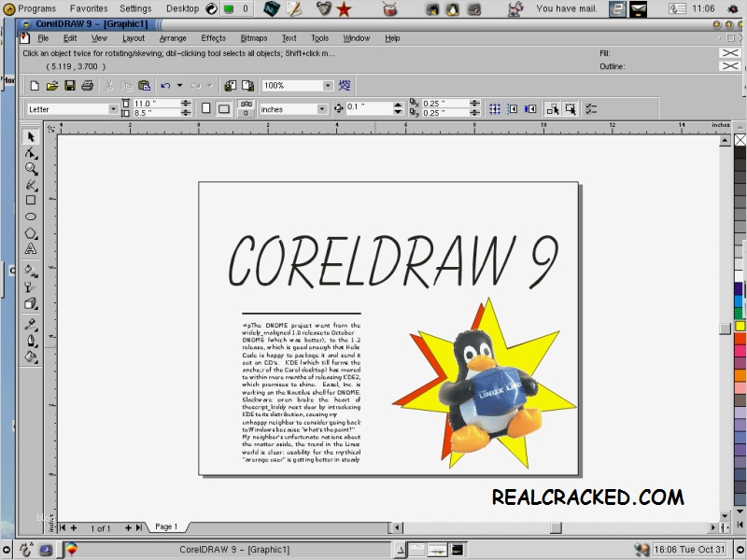Switch page orientation to Landscape
Image resolution: width=747 pixels, height=560 pixels.
[223, 108]
